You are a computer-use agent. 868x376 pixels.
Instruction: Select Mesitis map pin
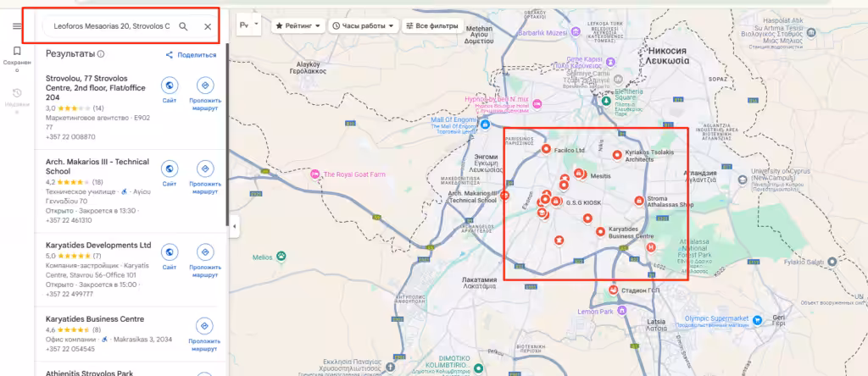click(x=579, y=174)
